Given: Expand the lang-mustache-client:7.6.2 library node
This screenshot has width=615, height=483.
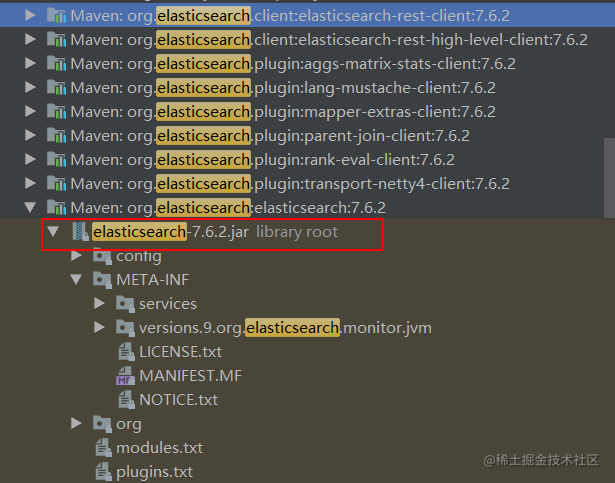Looking at the screenshot, I should [30, 87].
